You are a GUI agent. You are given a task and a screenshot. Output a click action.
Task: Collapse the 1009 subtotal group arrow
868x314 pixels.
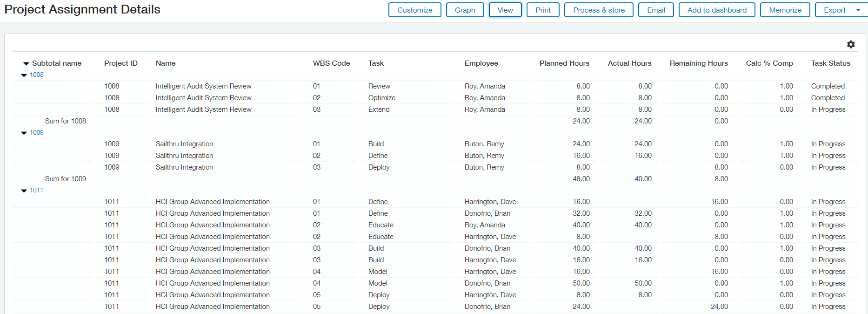tap(24, 133)
